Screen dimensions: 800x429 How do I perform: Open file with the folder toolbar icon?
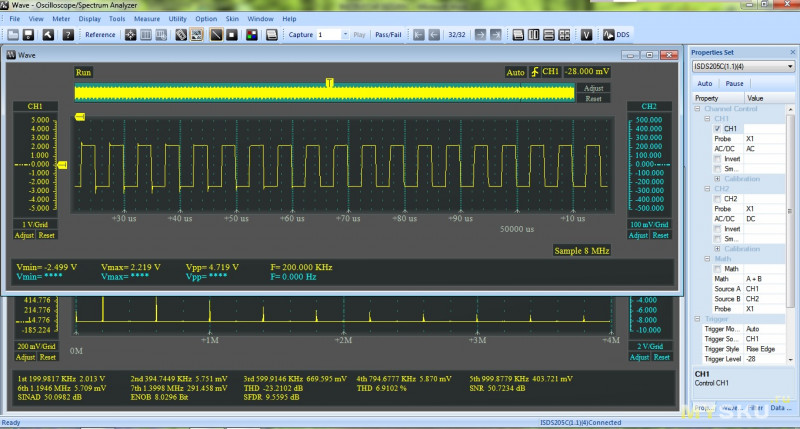[13, 35]
